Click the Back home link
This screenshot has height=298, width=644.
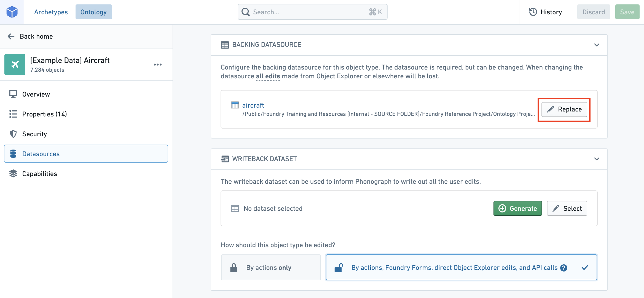click(36, 36)
